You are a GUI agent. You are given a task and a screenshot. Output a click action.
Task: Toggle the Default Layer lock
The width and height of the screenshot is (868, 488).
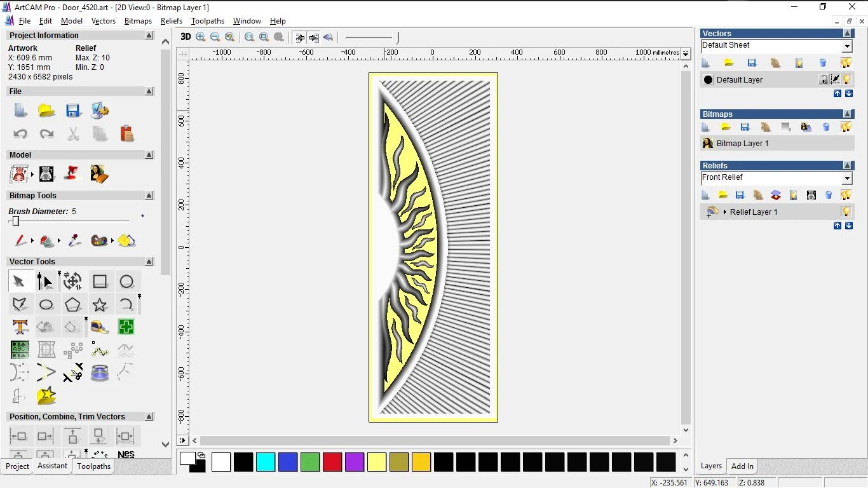pyautogui.click(x=824, y=79)
